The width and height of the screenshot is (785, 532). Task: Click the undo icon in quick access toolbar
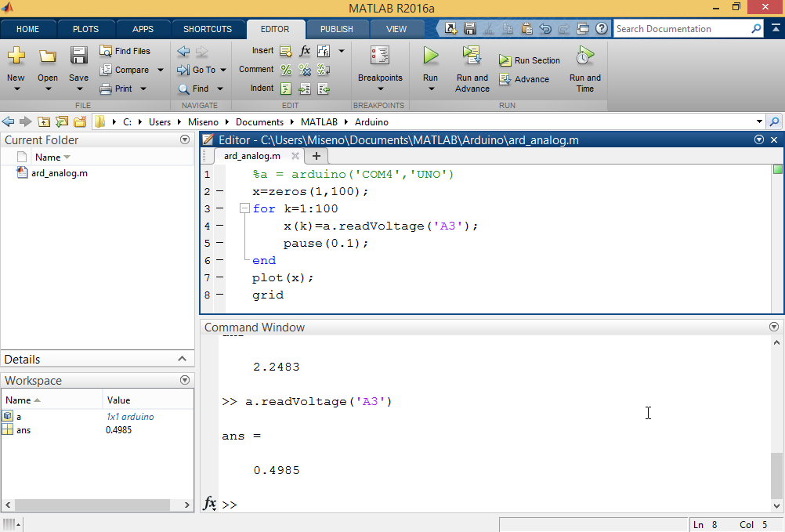pos(545,28)
